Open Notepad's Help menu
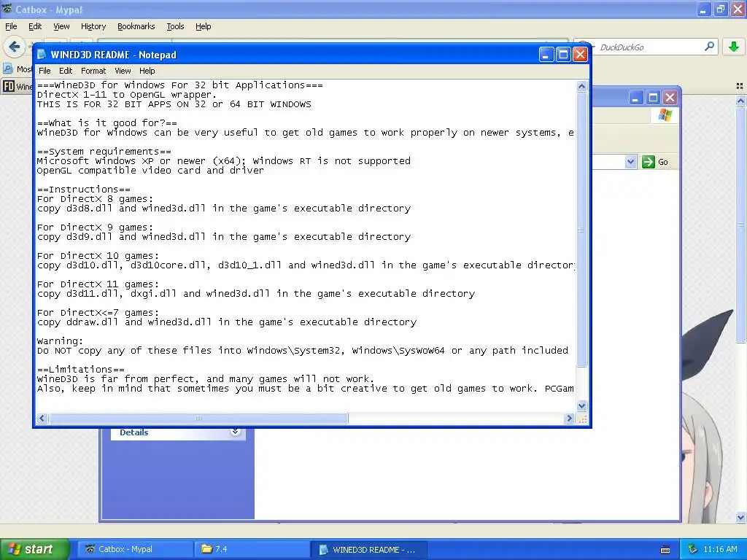This screenshot has width=747, height=560. (147, 71)
